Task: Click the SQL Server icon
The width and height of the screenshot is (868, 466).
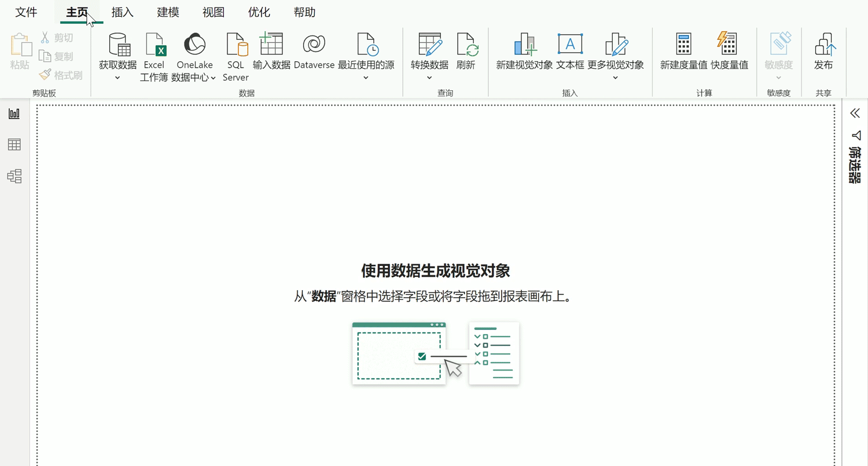Action: tap(236, 45)
